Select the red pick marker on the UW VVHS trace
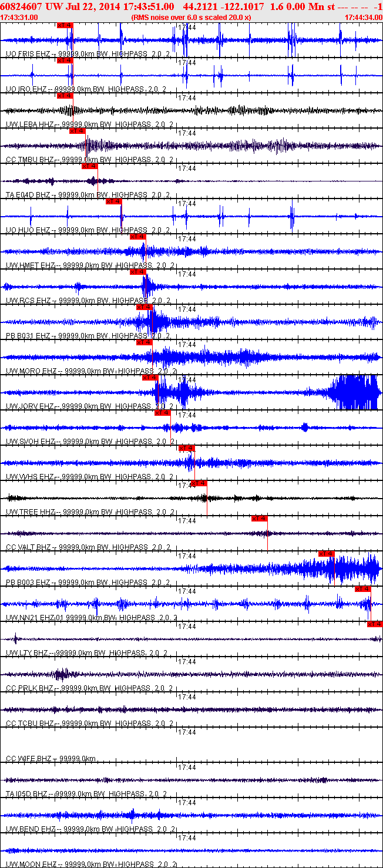383x868 pixels. [186, 448]
